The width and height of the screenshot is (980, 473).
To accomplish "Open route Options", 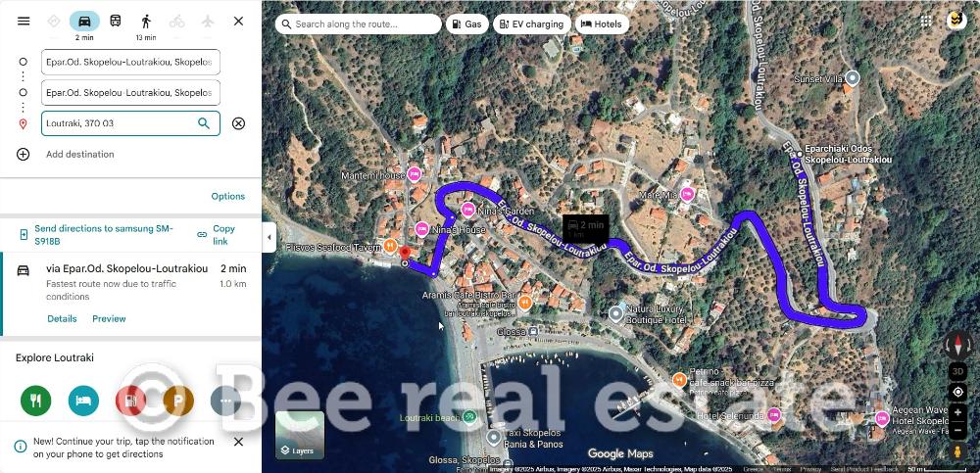I will click(x=228, y=196).
